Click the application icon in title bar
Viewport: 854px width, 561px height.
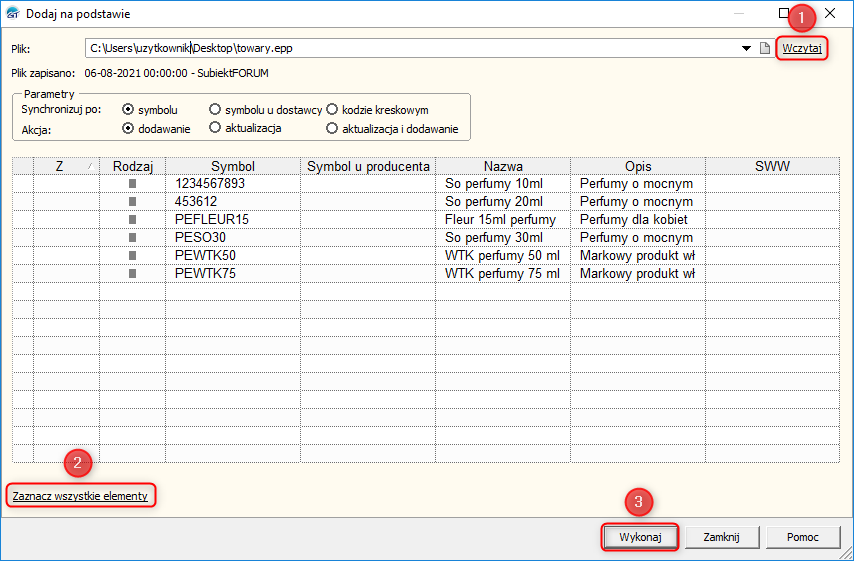point(12,14)
